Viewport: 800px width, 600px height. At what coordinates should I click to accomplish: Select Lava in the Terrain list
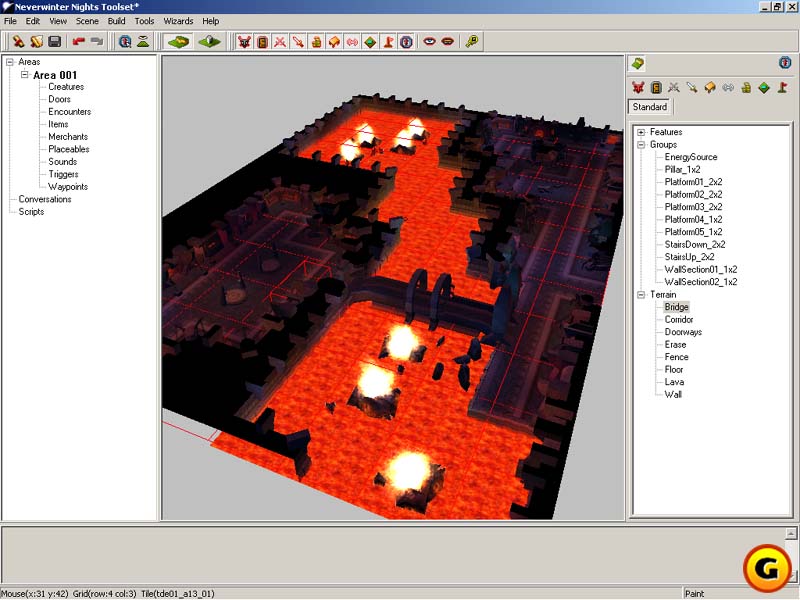pos(674,382)
